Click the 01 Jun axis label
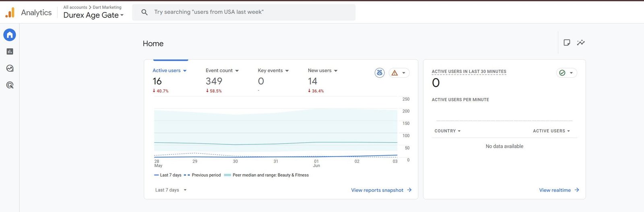The image size is (644, 212). coord(317,163)
